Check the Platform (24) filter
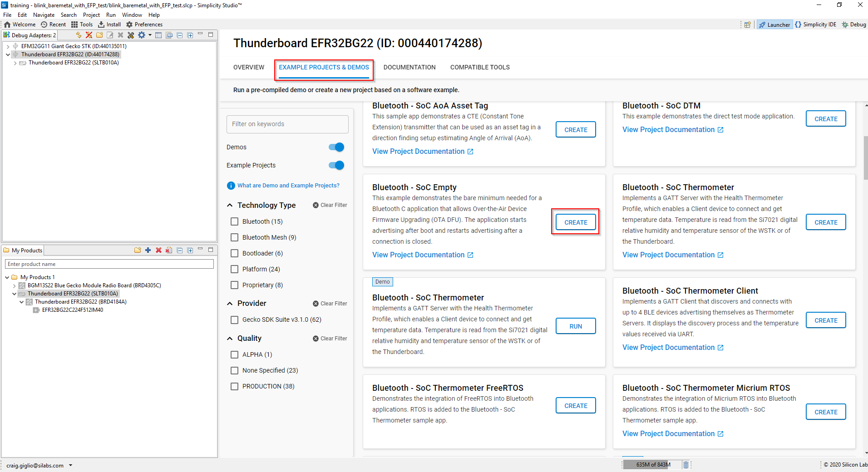 [x=235, y=269]
